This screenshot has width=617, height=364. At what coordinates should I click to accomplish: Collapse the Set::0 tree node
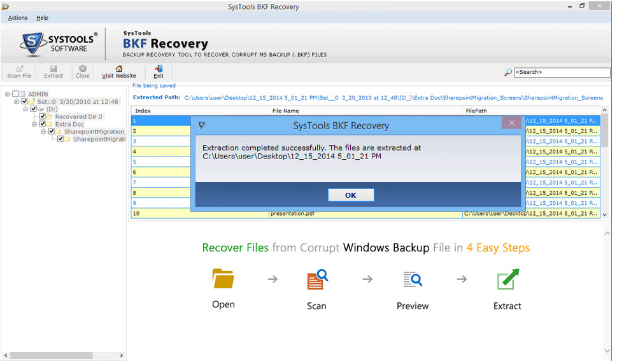pos(16,102)
